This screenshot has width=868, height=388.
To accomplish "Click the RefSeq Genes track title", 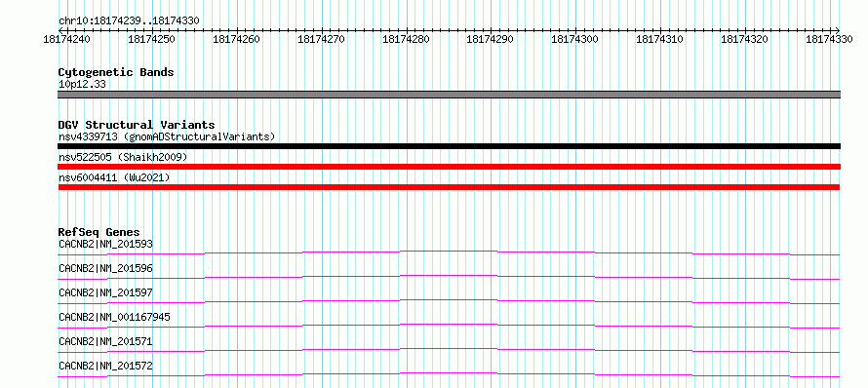I will pyautogui.click(x=99, y=232).
